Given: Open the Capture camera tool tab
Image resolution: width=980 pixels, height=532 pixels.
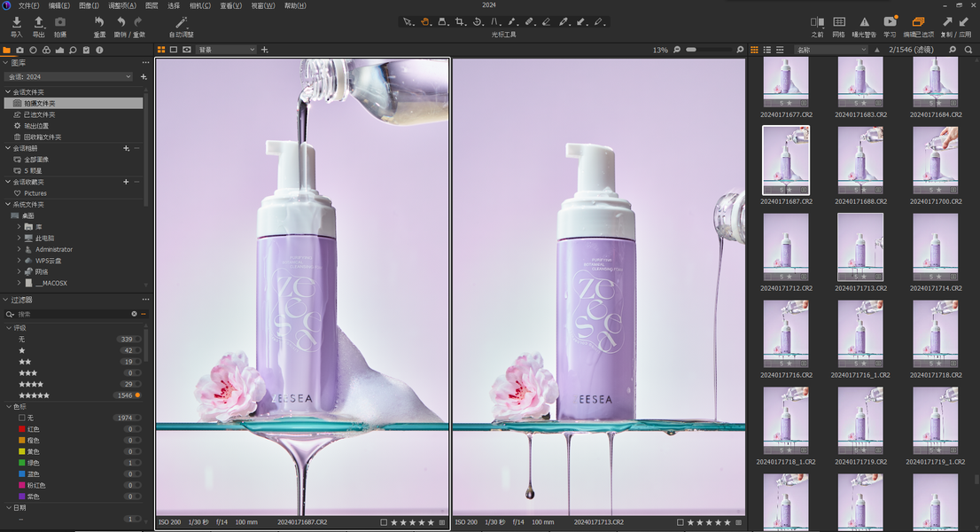Looking at the screenshot, I should tap(20, 50).
